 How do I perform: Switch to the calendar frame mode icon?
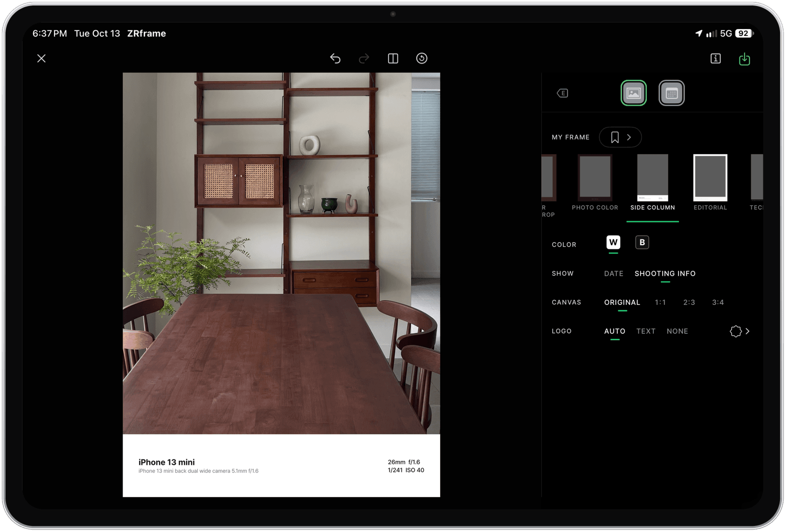click(671, 93)
